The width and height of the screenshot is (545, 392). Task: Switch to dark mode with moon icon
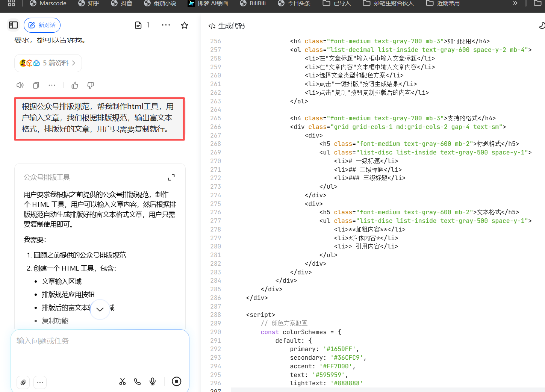coord(542,25)
